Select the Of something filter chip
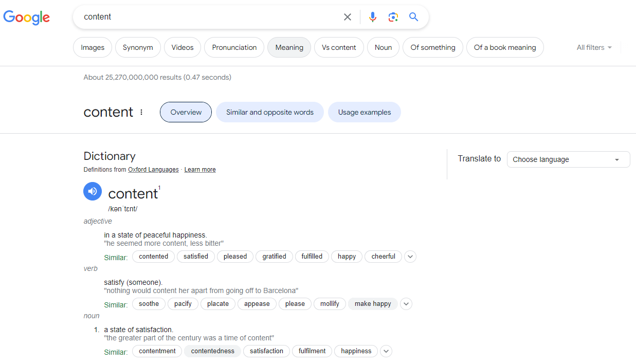The width and height of the screenshot is (636, 364). [433, 47]
